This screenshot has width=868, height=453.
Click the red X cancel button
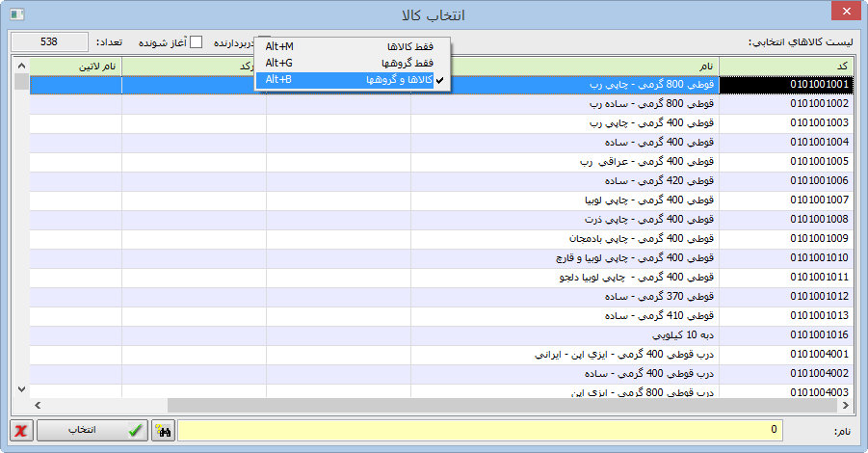(x=21, y=430)
